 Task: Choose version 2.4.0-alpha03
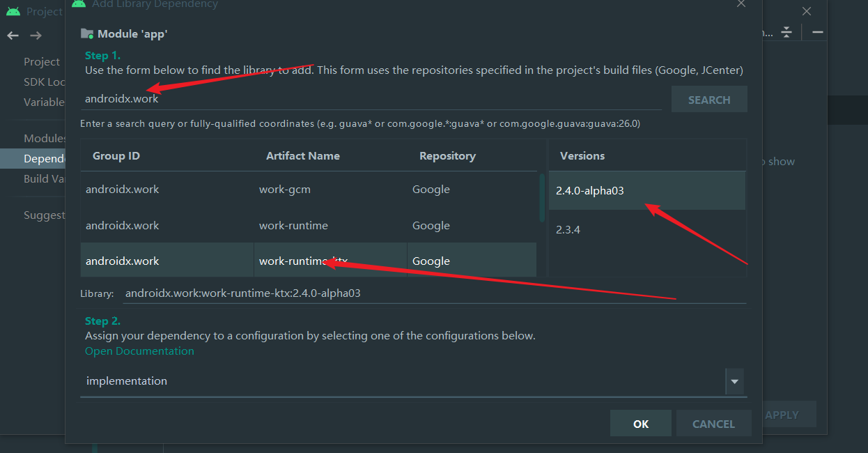point(646,191)
